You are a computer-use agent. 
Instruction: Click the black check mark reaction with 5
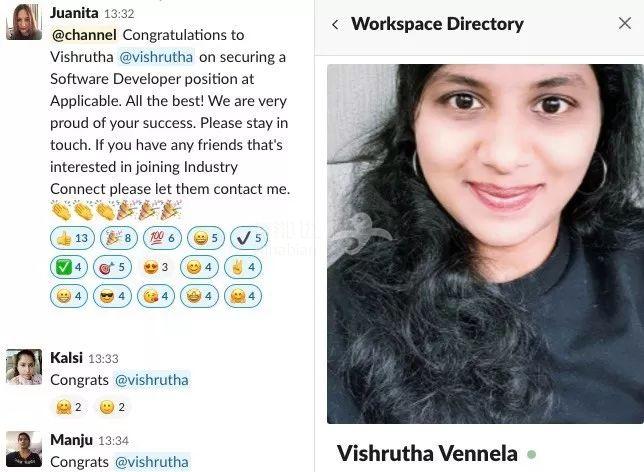pyautogui.click(x=249, y=238)
